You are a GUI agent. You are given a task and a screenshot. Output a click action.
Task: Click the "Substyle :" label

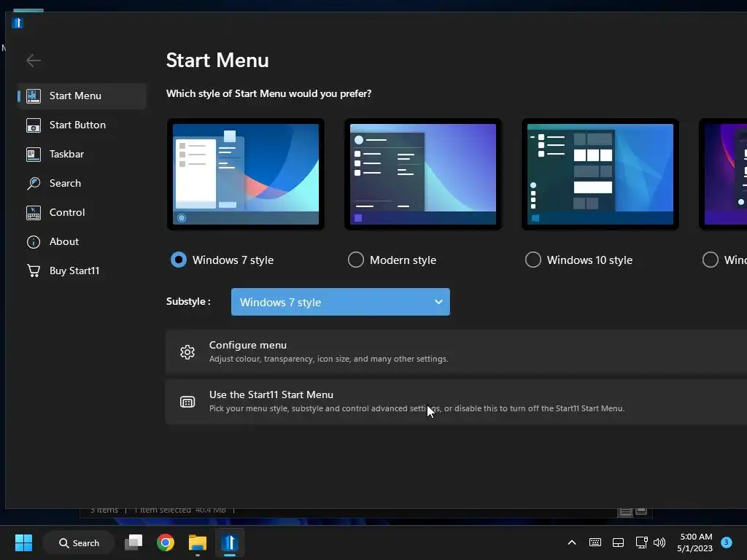coord(188,301)
